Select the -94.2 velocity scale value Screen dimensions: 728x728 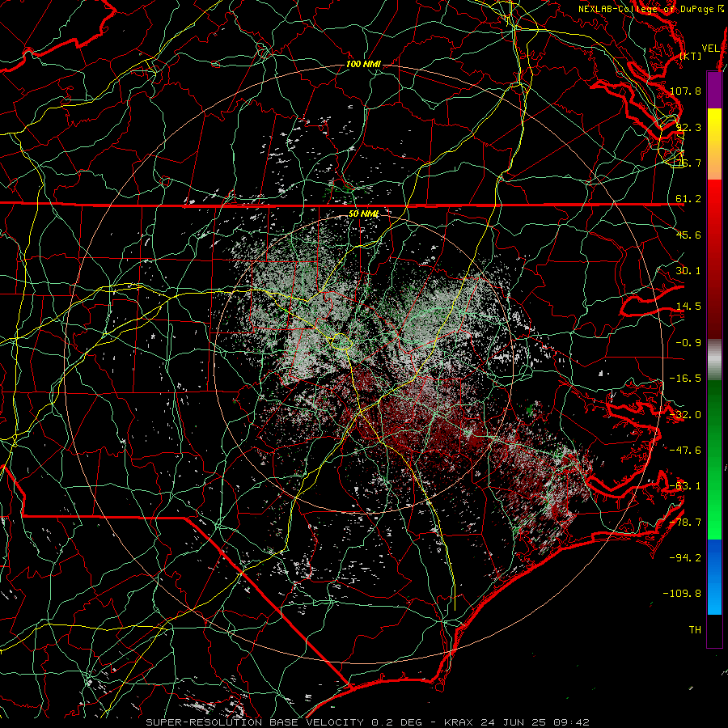pyautogui.click(x=685, y=558)
